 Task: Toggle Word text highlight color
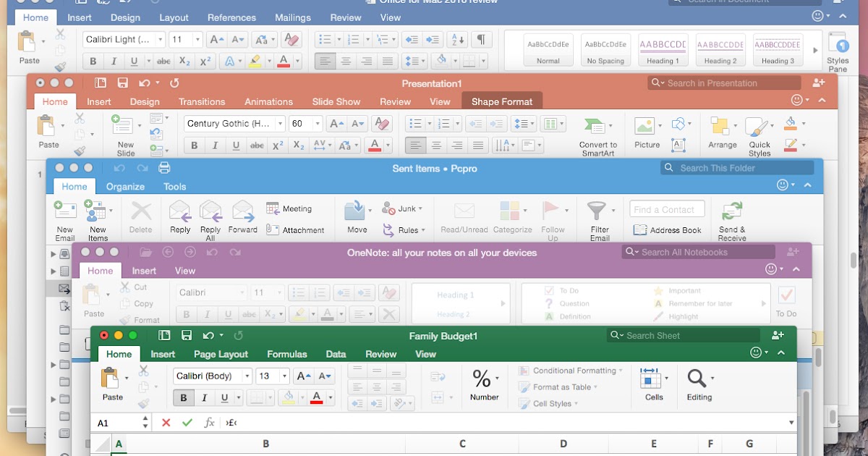254,62
